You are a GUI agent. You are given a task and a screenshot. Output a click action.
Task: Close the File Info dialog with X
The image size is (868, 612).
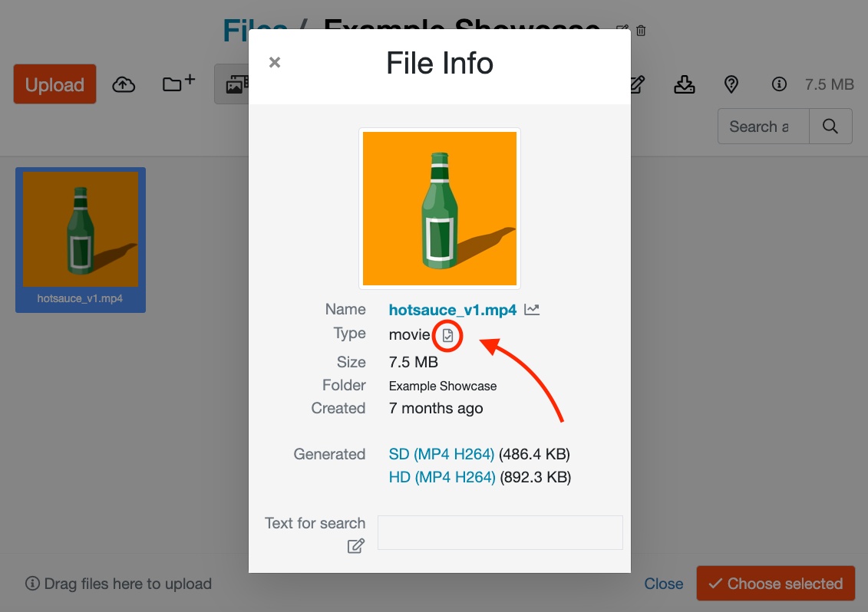click(x=275, y=63)
